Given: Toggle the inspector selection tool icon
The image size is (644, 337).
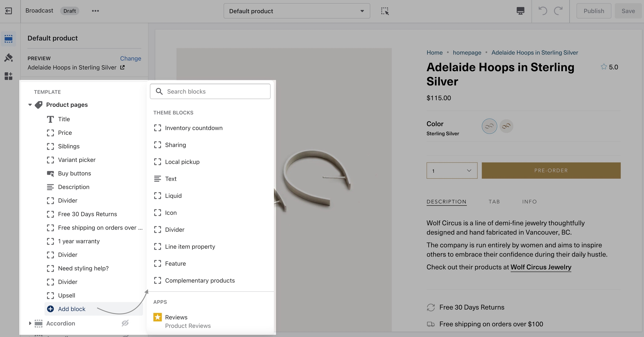Looking at the screenshot, I should (x=385, y=11).
